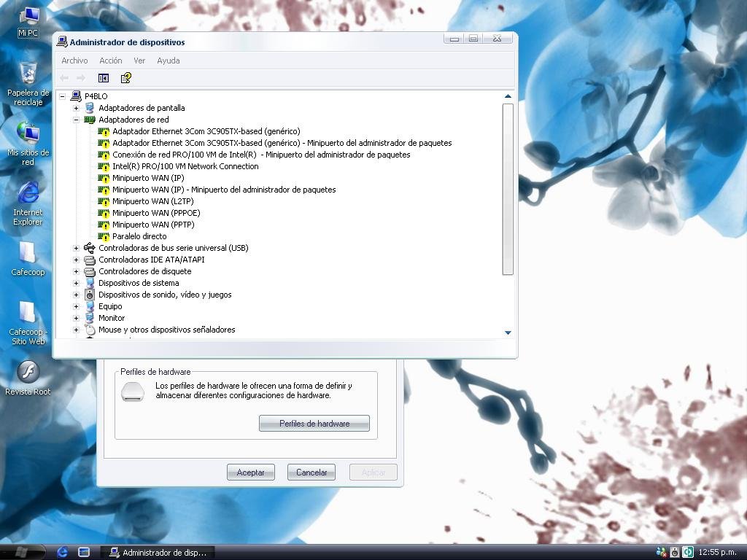Click the grayed forward arrow toolbar button
Screen dimensions: 747x560
[x=81, y=78]
